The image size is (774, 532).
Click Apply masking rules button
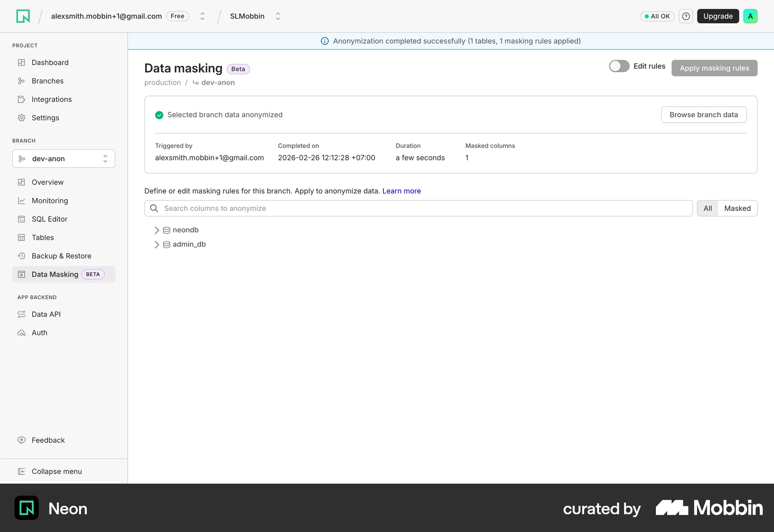(x=714, y=68)
